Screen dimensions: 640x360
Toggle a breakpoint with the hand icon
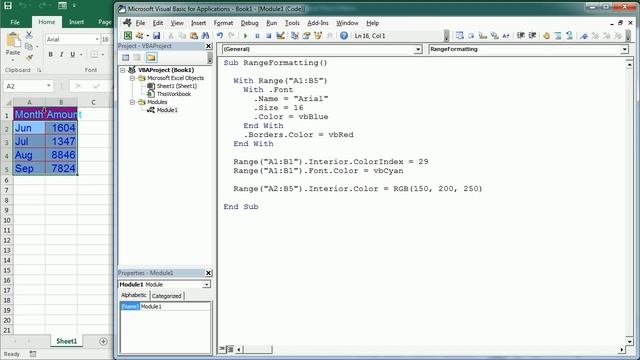[x=547, y=36]
